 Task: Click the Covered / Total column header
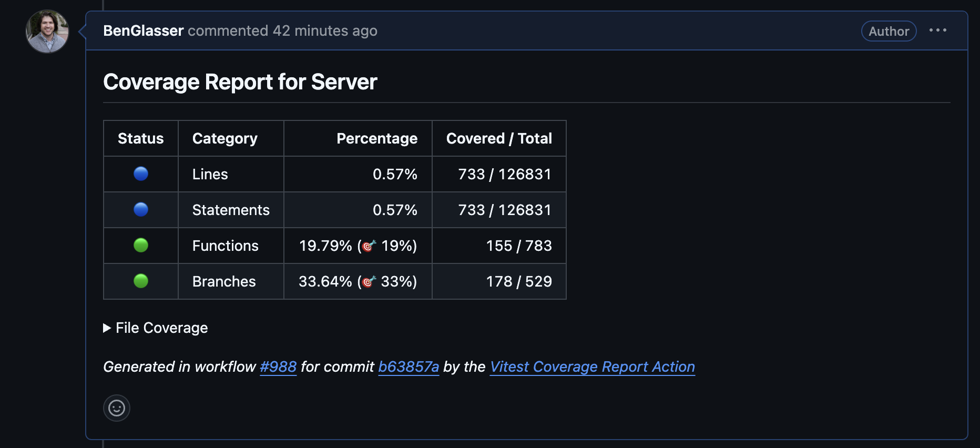(499, 138)
